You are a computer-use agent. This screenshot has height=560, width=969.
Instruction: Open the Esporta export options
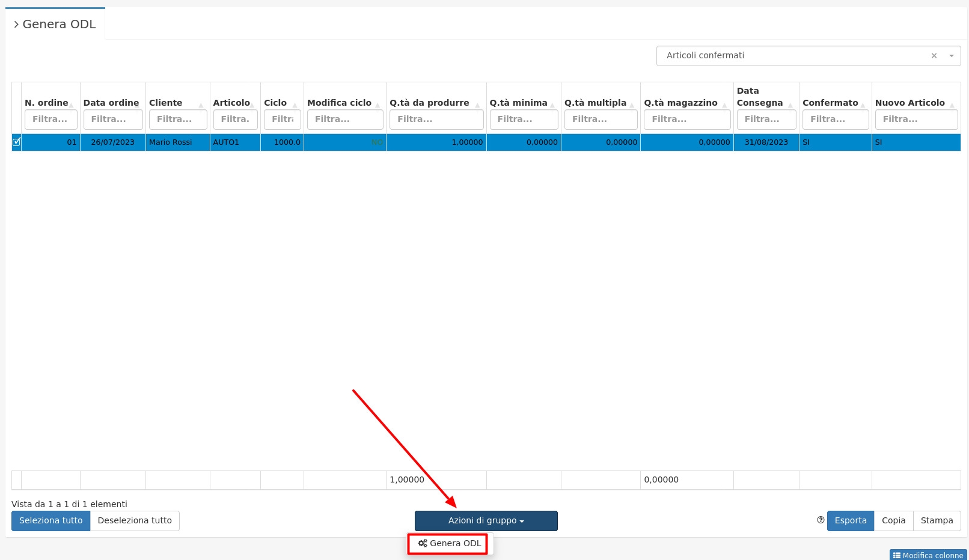850,521
